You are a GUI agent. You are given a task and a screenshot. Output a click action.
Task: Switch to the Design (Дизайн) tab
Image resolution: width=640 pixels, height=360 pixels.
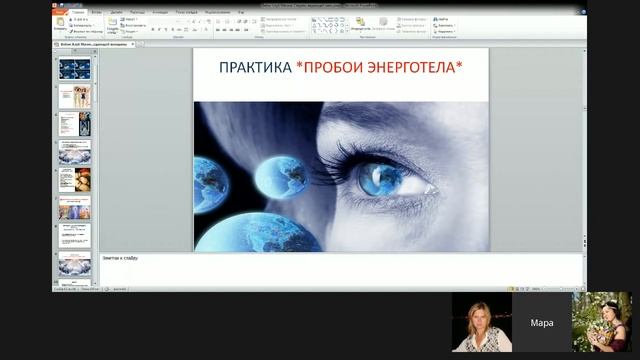pos(116,12)
